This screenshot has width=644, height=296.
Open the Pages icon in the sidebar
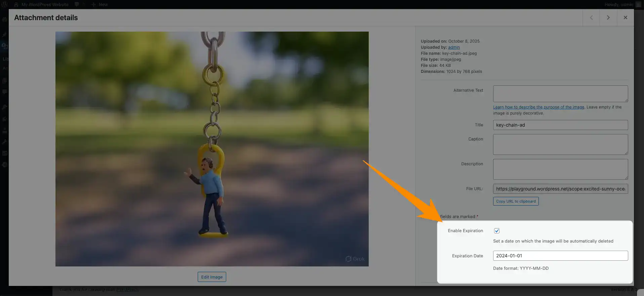(x=4, y=81)
